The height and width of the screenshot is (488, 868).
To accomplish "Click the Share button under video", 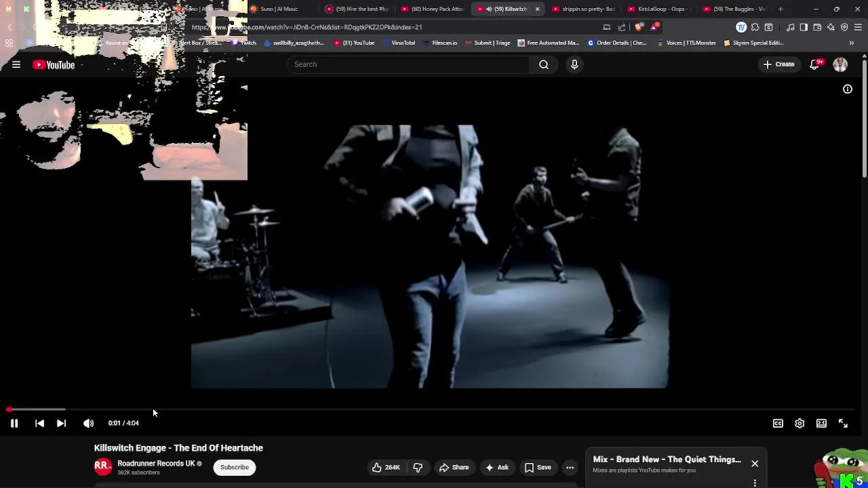I will (454, 467).
